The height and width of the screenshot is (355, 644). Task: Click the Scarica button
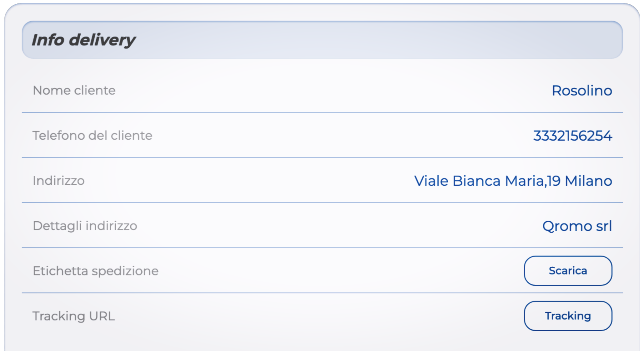click(568, 271)
